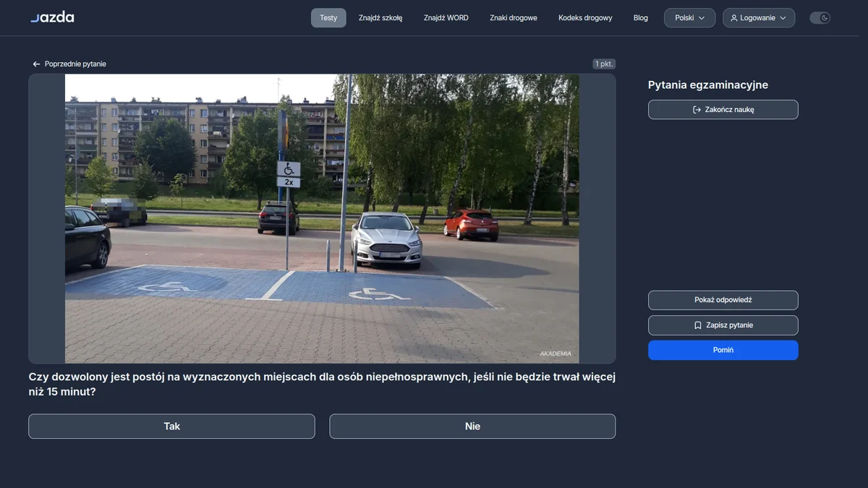Open the Polski language dropdown
868x488 pixels.
(x=689, y=18)
